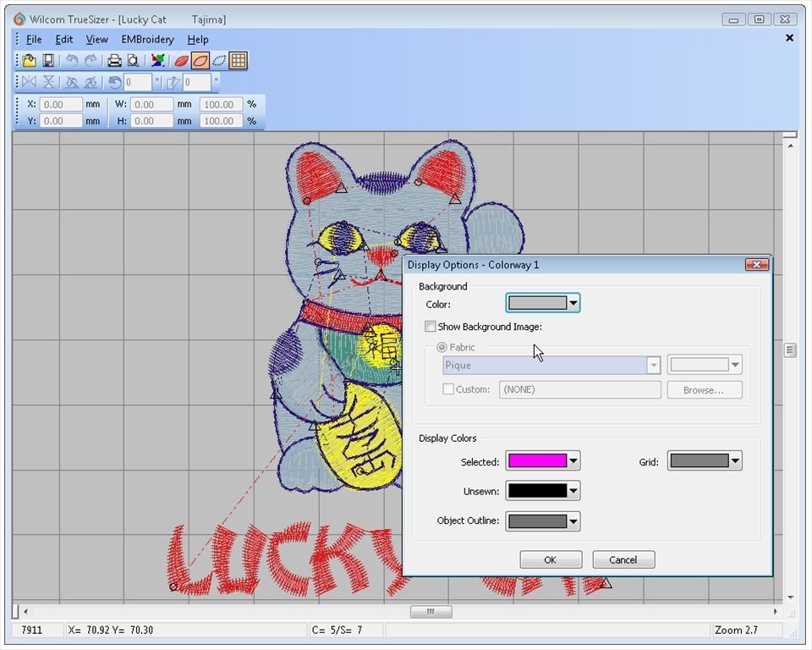Open the EMBroidery menu
812x650 pixels.
pos(147,40)
